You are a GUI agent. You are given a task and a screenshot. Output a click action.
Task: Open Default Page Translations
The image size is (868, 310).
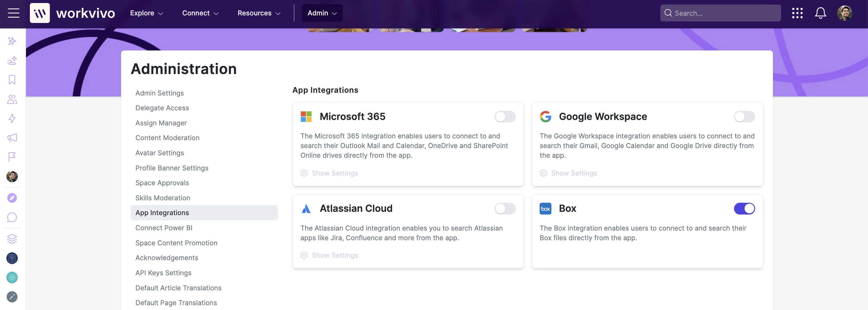coord(176,303)
